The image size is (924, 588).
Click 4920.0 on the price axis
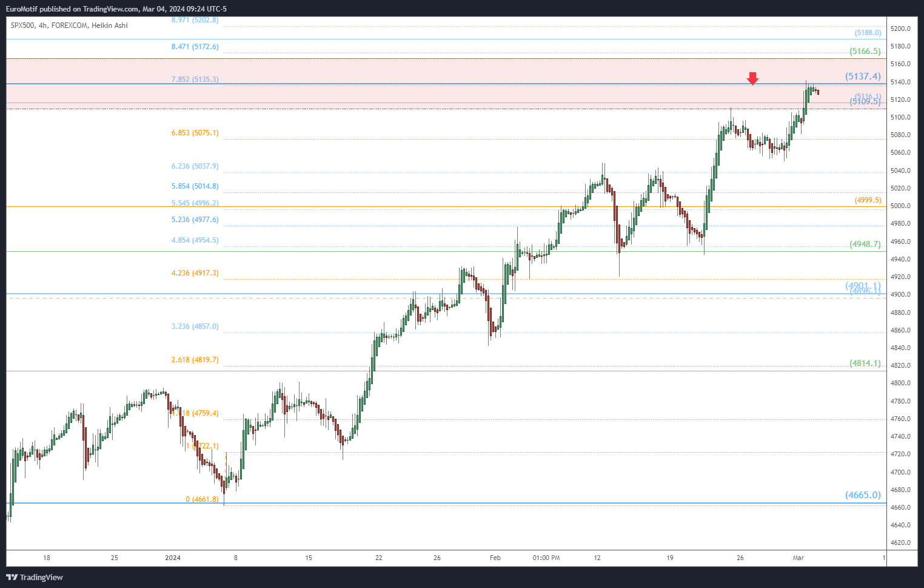(x=900, y=277)
